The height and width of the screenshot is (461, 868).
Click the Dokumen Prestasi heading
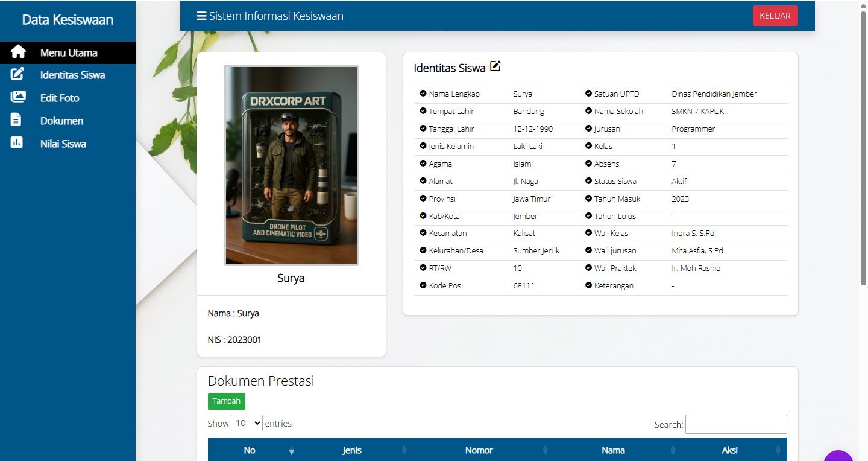(x=261, y=381)
